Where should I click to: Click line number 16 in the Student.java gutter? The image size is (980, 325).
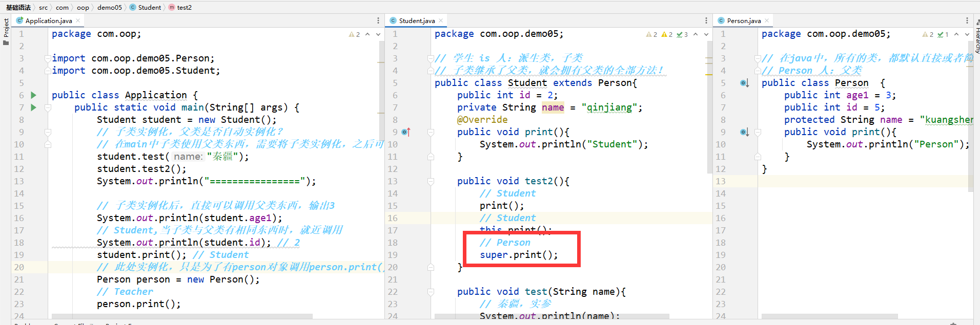pos(393,218)
